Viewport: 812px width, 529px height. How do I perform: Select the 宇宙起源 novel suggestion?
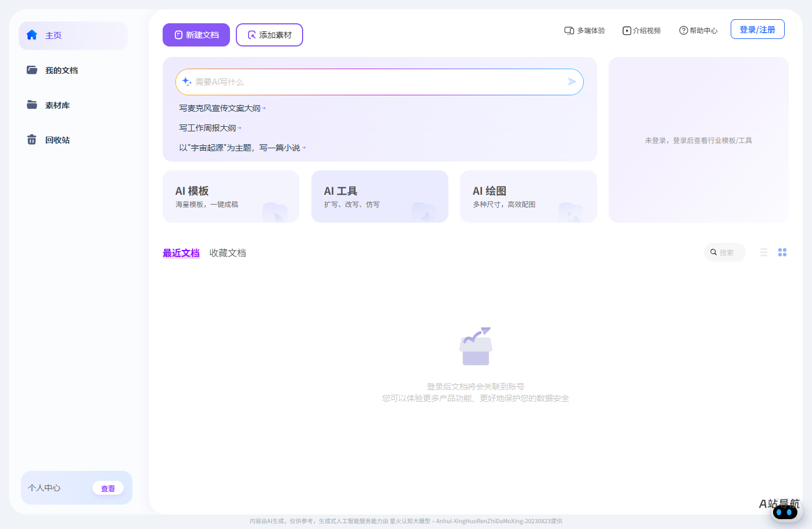click(242, 148)
